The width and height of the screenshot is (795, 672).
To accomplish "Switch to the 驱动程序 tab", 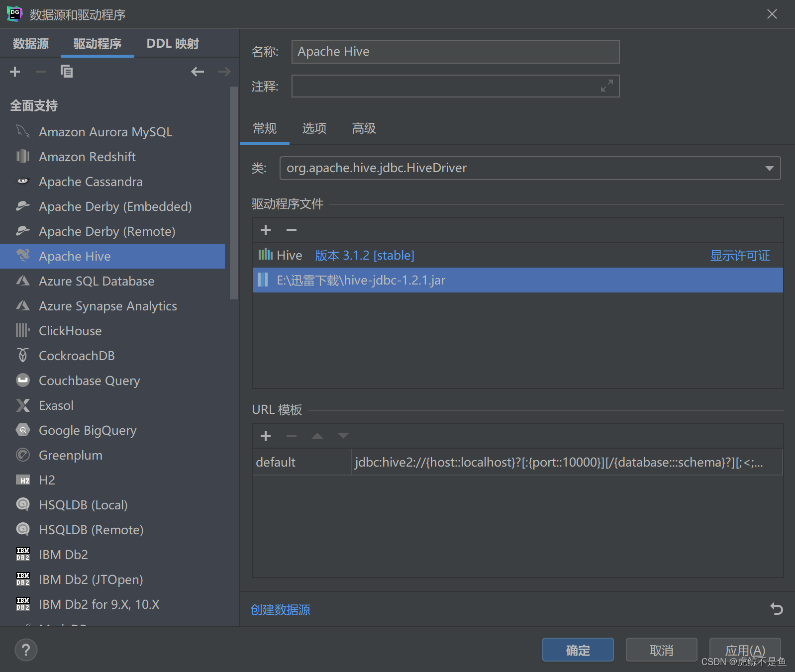I will point(98,44).
